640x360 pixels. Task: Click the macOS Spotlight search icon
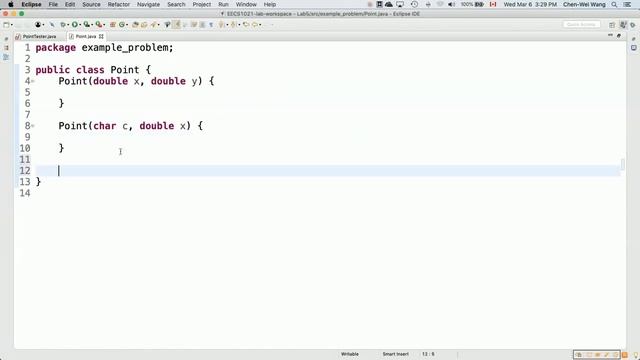coord(614,4)
